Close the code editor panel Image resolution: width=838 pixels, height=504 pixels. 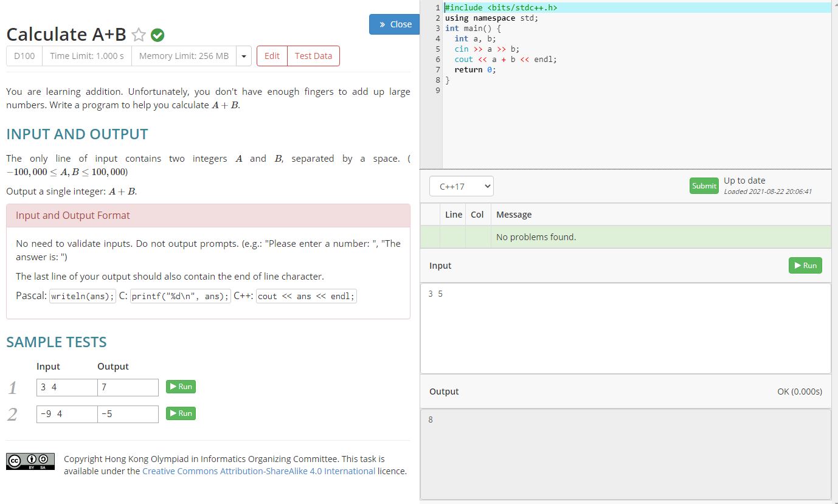(395, 24)
